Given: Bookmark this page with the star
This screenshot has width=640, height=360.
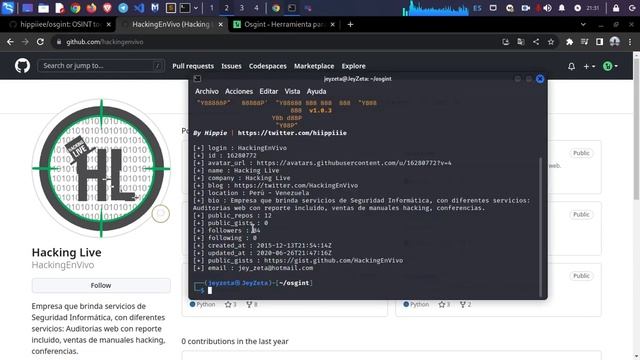Looking at the screenshot, I should coord(551,42).
